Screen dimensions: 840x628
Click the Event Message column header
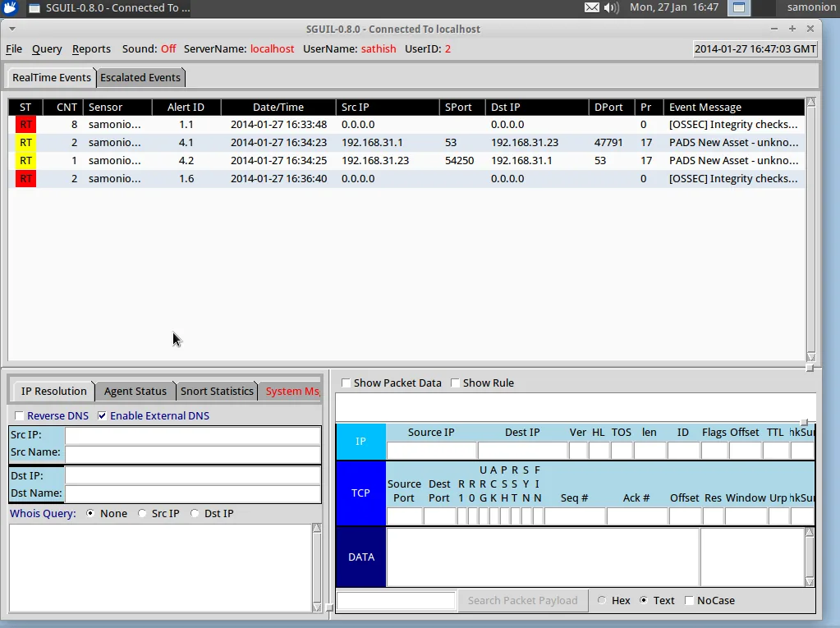734,107
